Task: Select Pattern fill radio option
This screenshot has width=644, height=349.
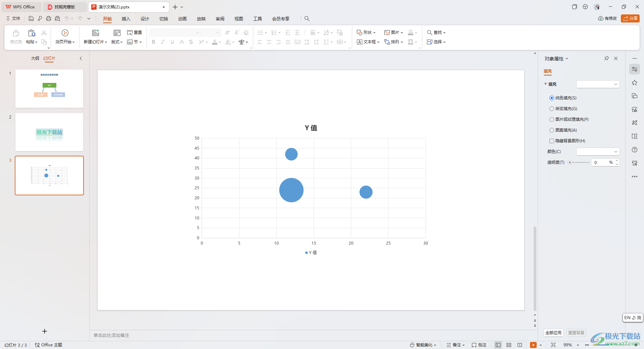Action: click(552, 130)
